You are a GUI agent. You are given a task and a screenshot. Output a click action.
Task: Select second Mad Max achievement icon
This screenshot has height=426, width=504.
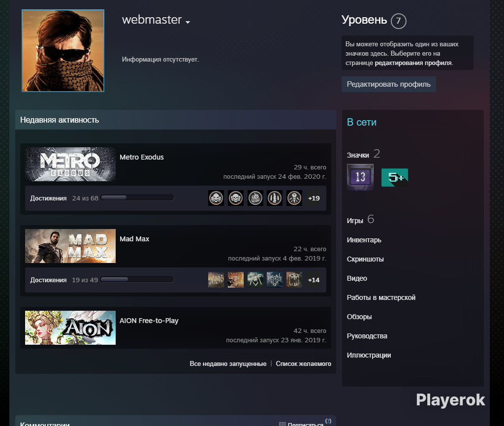(236, 280)
